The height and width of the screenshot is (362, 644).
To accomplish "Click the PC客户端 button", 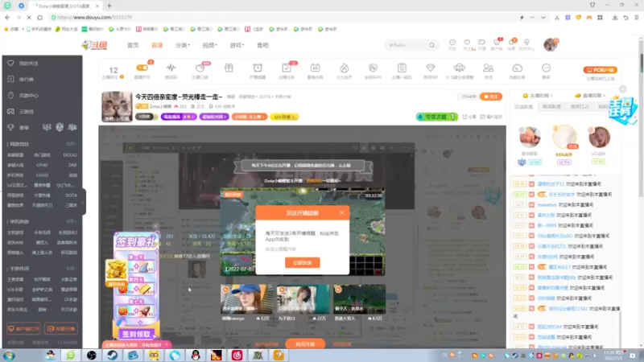I will 600,70.
